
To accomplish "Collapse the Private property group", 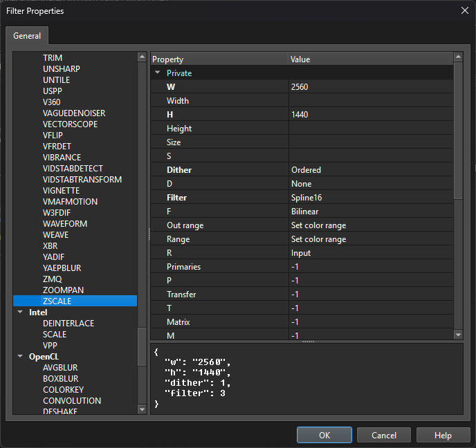I will 157,73.
